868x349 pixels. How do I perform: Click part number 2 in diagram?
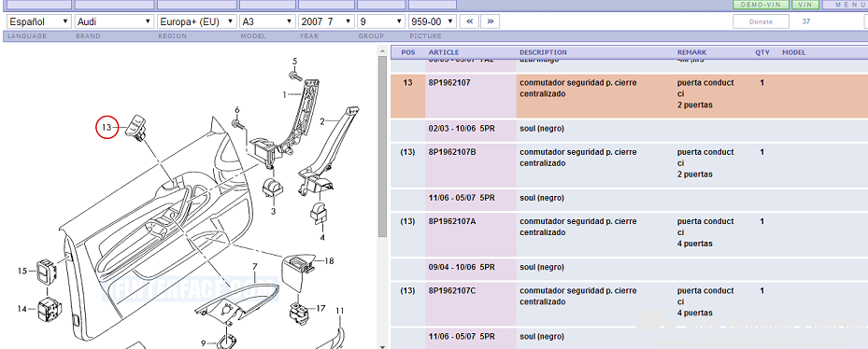(322, 120)
